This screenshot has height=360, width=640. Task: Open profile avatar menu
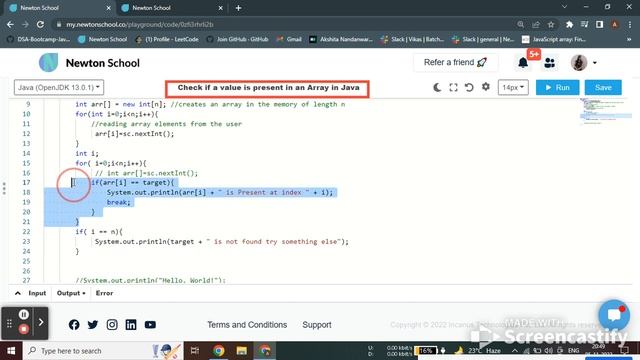coord(583,63)
